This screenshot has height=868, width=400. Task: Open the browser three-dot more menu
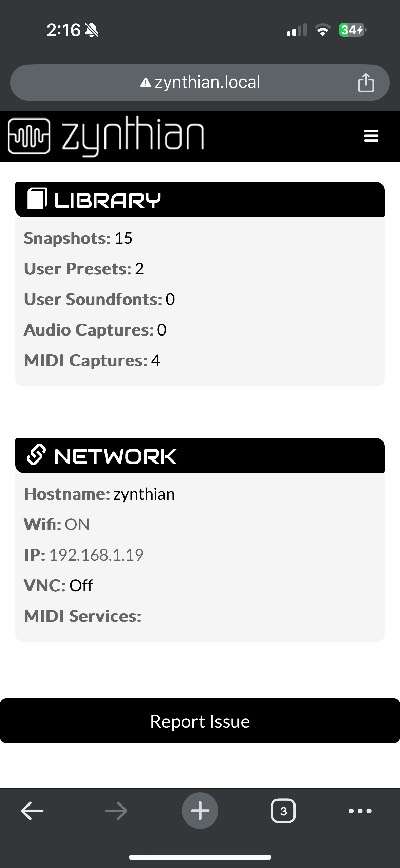360,811
